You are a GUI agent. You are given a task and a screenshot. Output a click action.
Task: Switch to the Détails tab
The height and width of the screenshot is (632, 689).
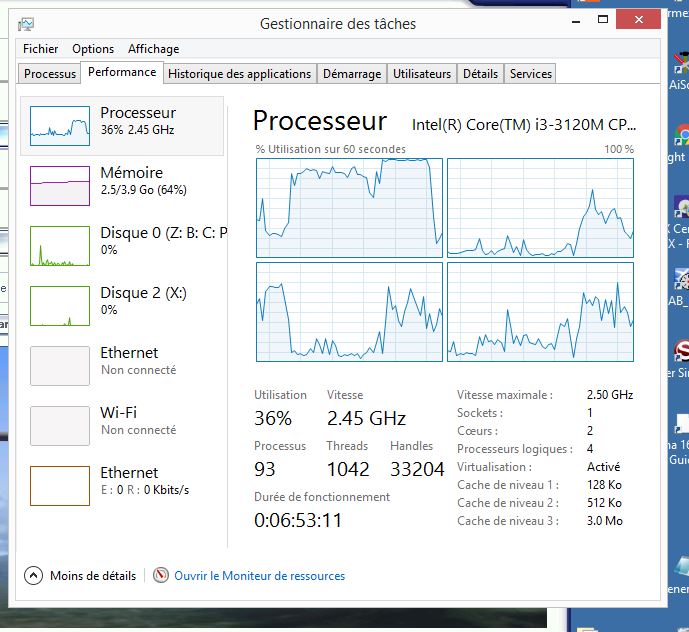(480, 74)
